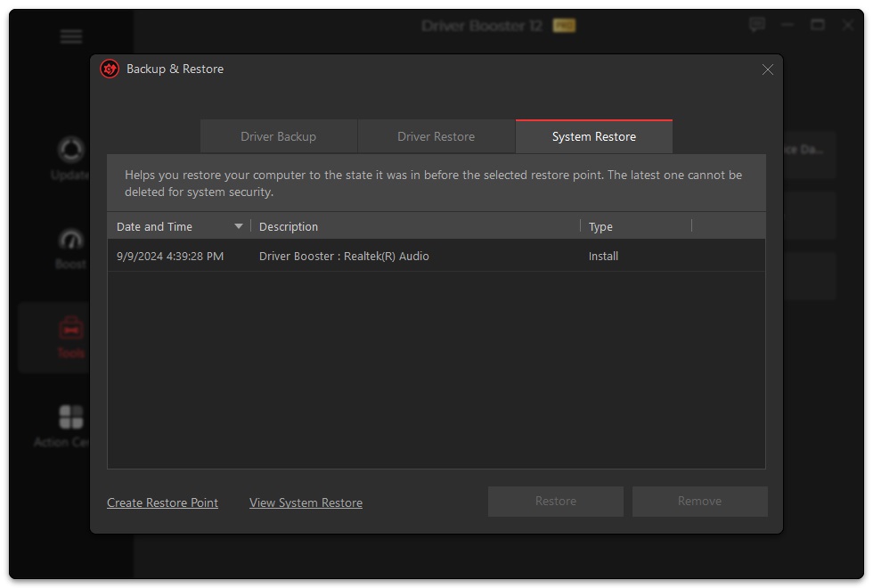The height and width of the screenshot is (588, 873).
Task: Open View System Restore link
Action: click(306, 502)
